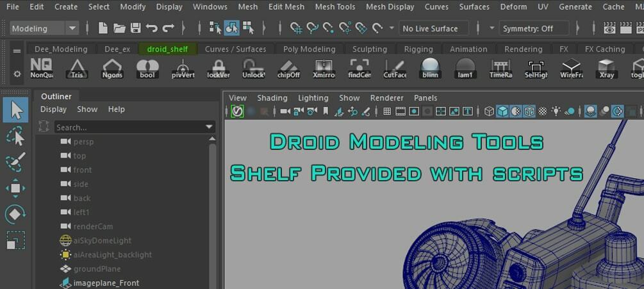Open shelf settings gear menu
The height and width of the screenshot is (289, 644).
point(17,74)
